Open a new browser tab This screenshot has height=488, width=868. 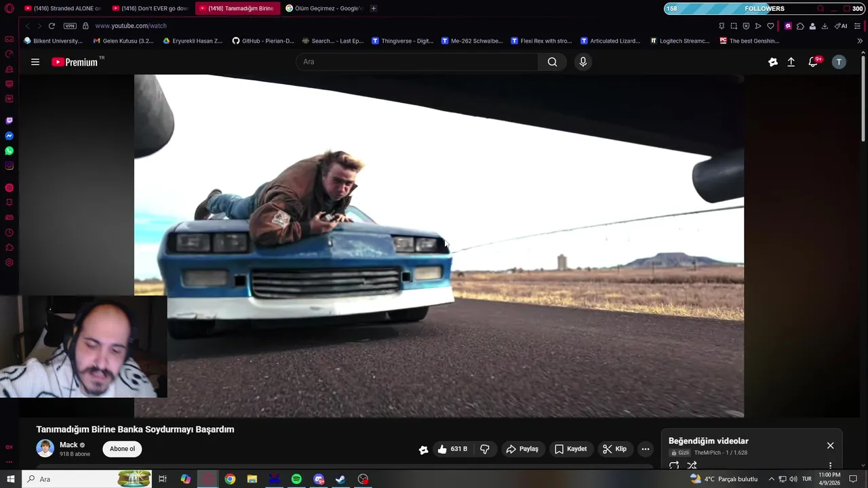coord(373,8)
